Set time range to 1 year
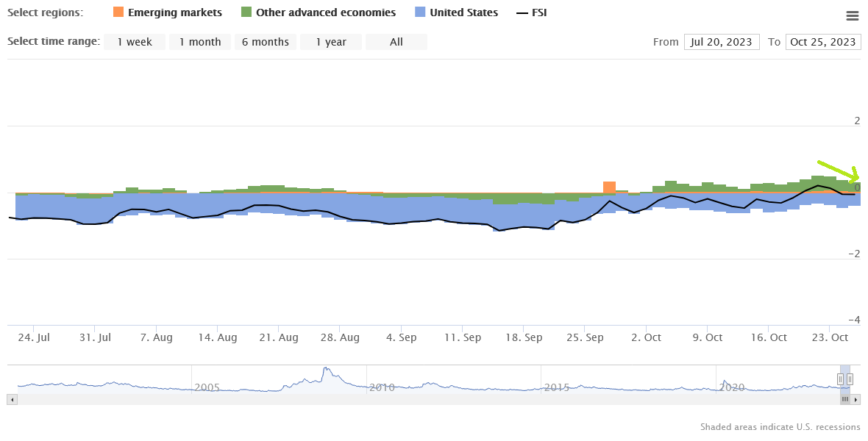The image size is (868, 441). click(331, 42)
